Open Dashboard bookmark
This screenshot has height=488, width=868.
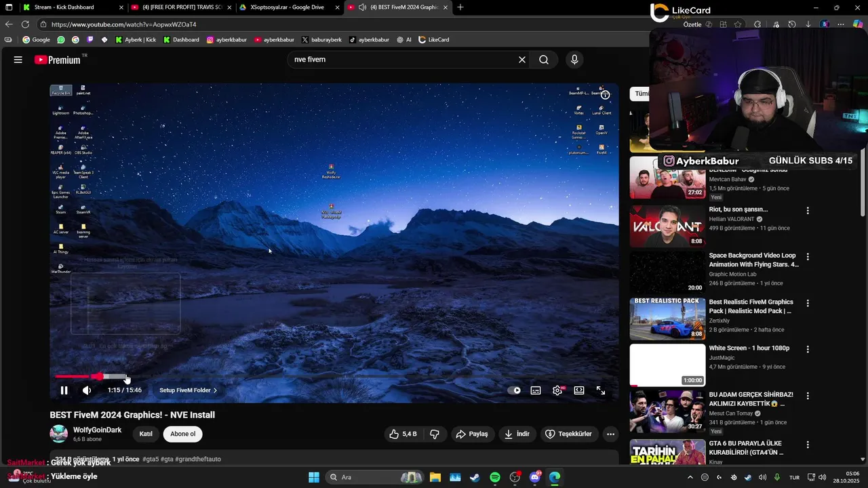click(x=181, y=39)
